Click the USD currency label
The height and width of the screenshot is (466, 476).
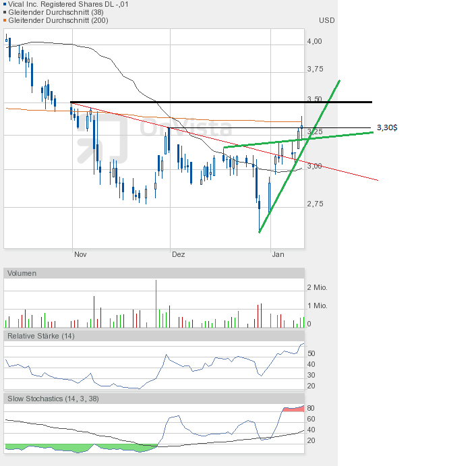(326, 20)
